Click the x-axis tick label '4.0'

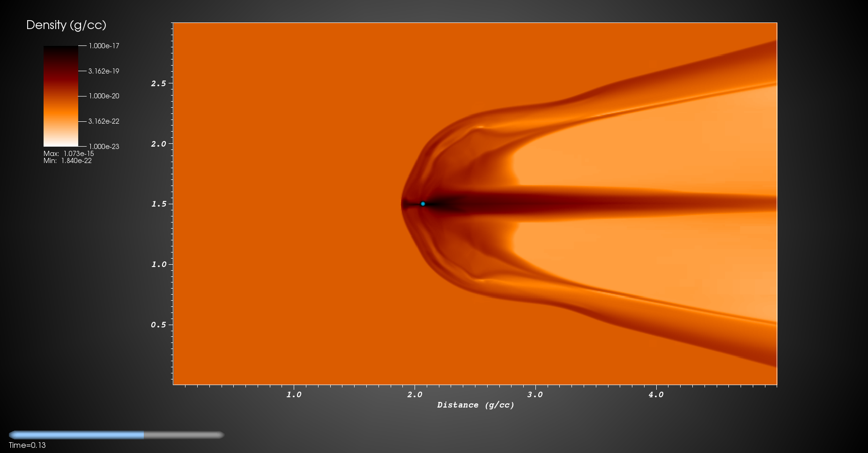click(x=656, y=394)
